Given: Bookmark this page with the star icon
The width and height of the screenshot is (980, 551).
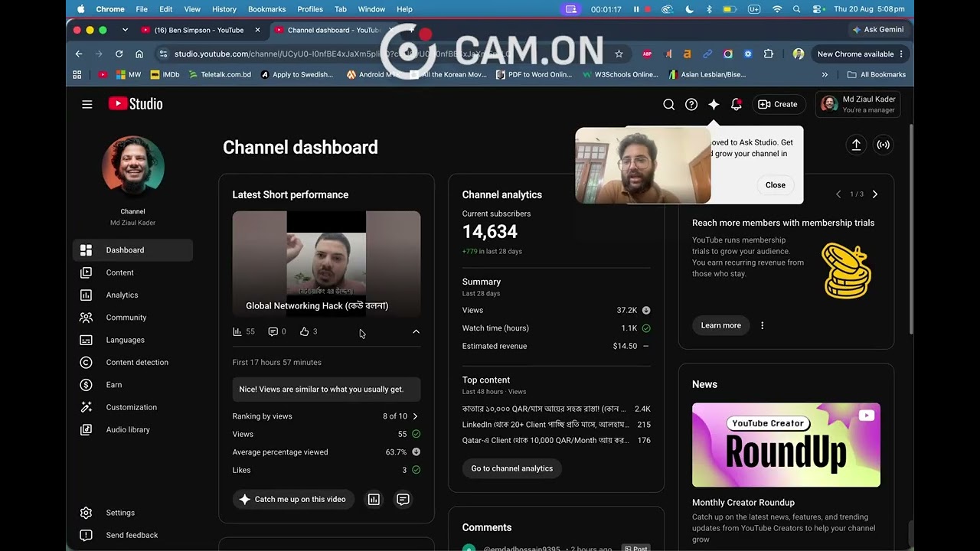Looking at the screenshot, I should (619, 54).
